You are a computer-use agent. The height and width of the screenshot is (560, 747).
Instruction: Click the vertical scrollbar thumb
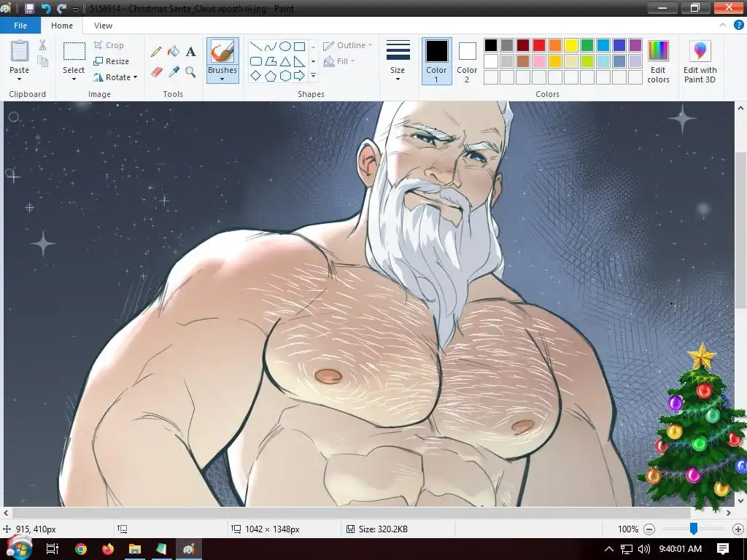coord(740,230)
